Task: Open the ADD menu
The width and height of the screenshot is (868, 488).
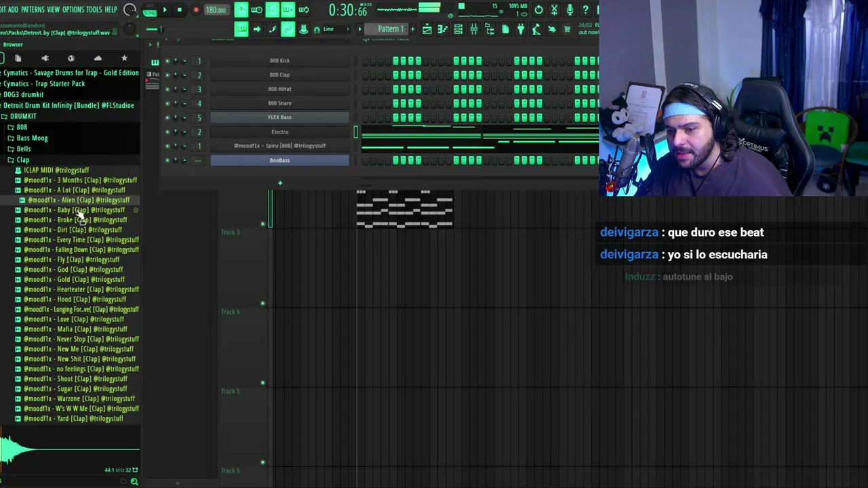Action: (13, 9)
